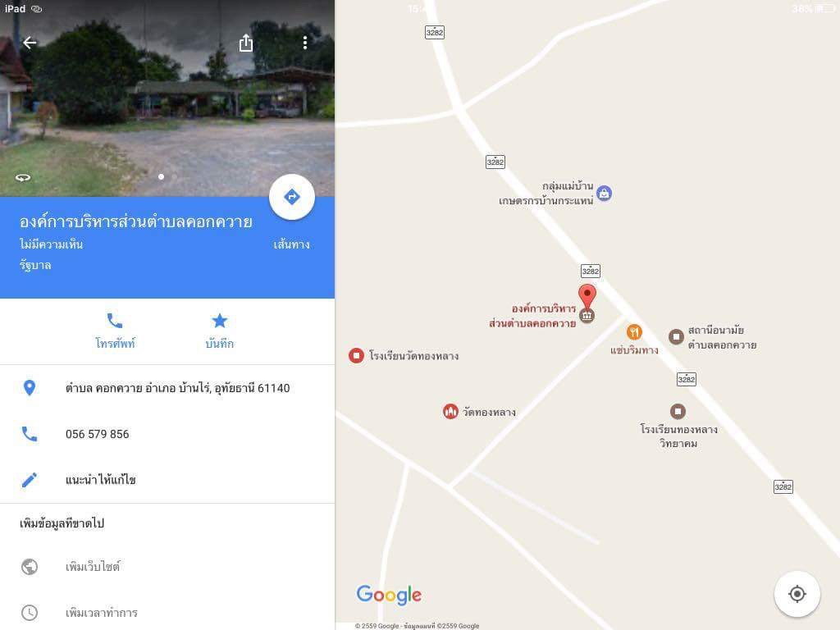
Task: Tap the orange restaurant marker แซ่บริมทาง
Action: point(634,332)
